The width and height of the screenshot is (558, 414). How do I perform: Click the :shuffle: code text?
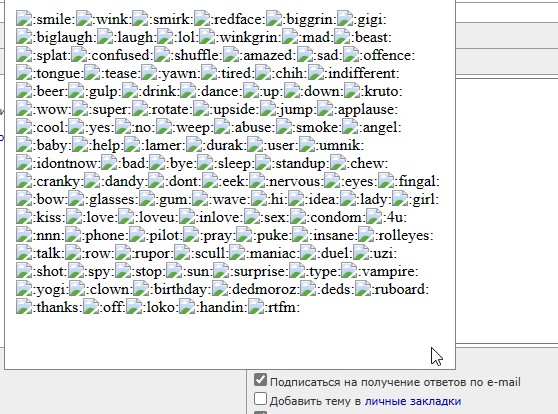click(x=197, y=56)
